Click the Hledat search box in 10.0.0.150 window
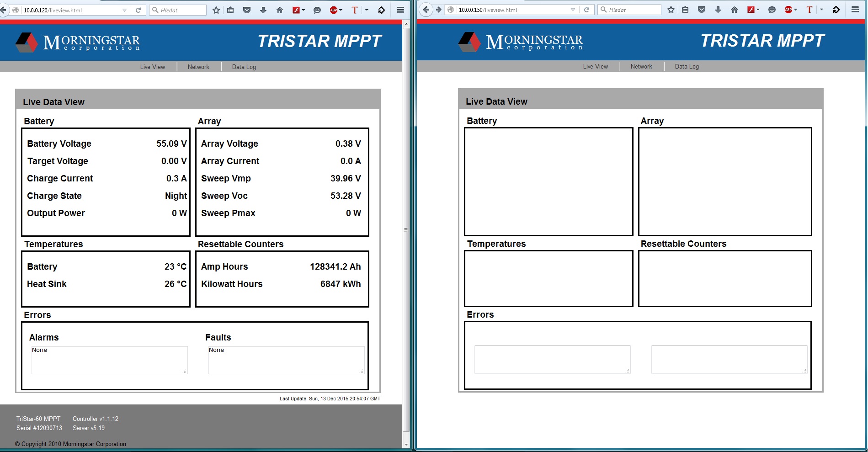This screenshot has height=452, width=868. click(629, 10)
